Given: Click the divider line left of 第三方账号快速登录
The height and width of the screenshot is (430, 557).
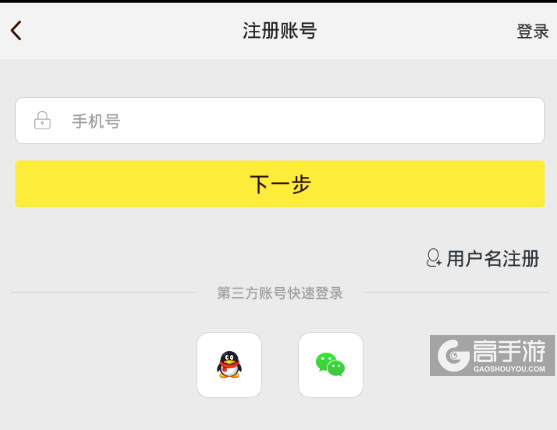Looking at the screenshot, I should pos(102,293).
